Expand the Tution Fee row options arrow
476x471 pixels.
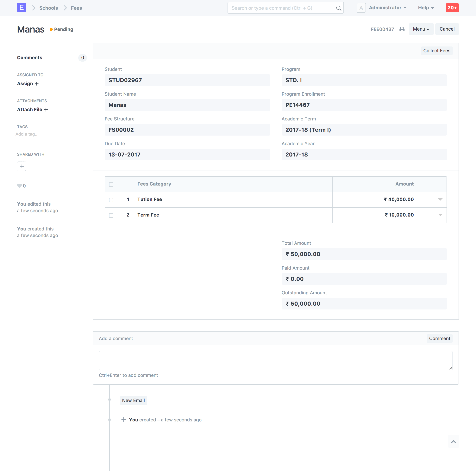click(440, 200)
